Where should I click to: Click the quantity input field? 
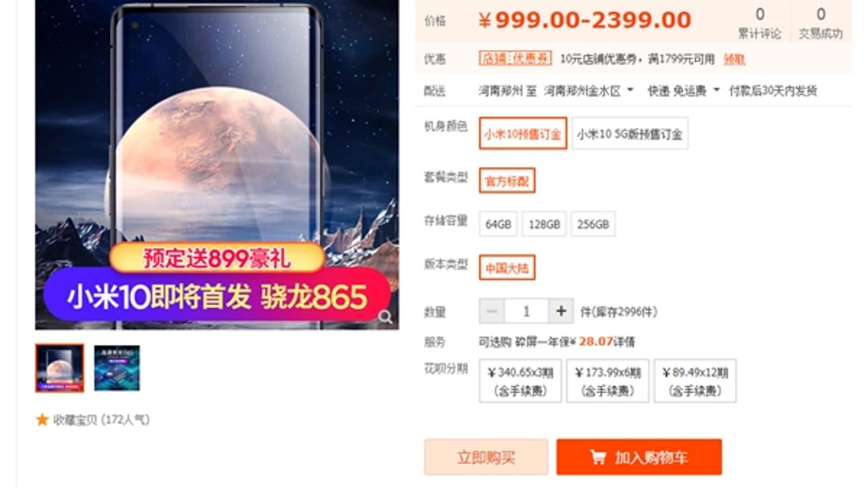click(x=526, y=311)
